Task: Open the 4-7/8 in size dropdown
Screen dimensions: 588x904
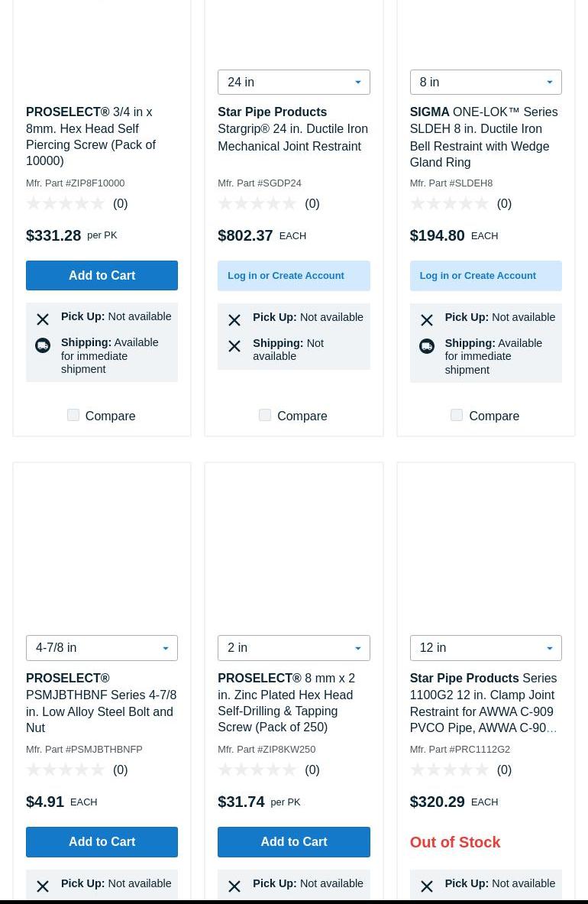Action: (x=102, y=648)
